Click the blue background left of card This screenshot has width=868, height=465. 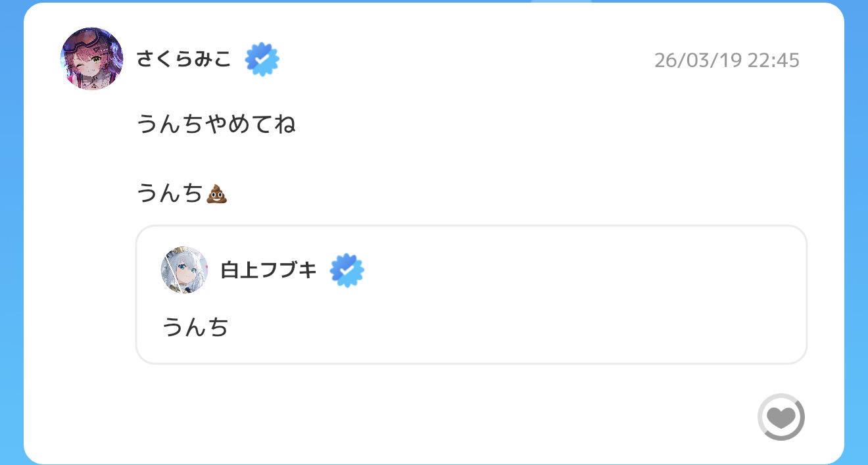pos(11,230)
